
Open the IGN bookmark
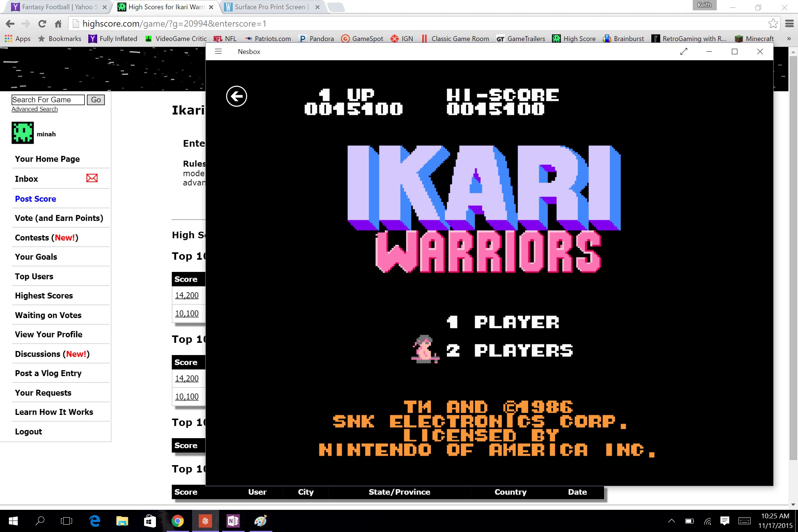coord(402,38)
